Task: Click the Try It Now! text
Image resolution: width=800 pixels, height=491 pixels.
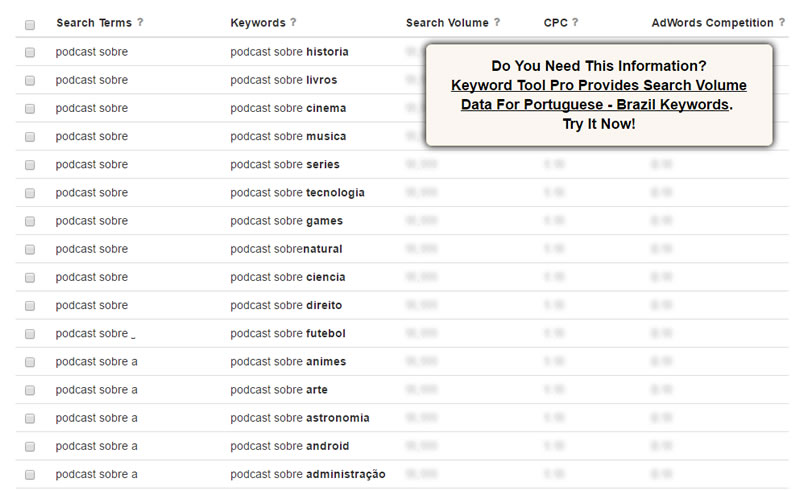Action: tap(598, 123)
